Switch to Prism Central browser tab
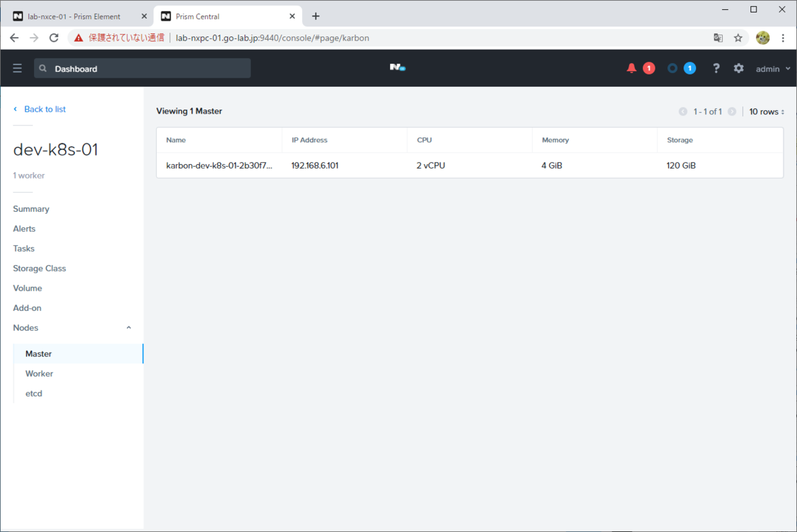 (x=228, y=16)
